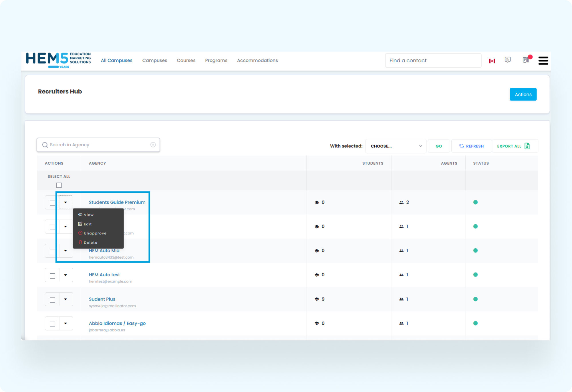Clear search with the circled X icon

153,145
